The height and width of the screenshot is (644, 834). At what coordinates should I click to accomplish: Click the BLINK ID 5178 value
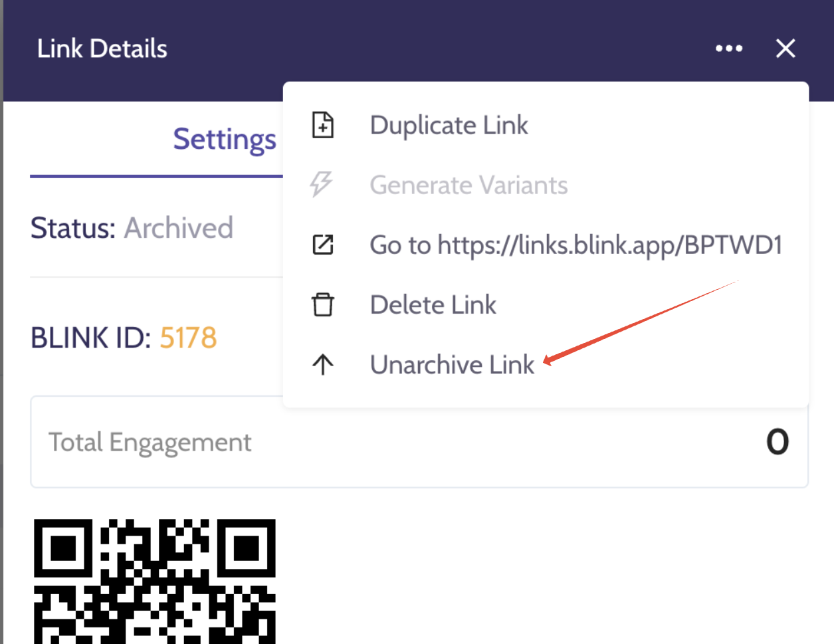pyautogui.click(x=188, y=338)
